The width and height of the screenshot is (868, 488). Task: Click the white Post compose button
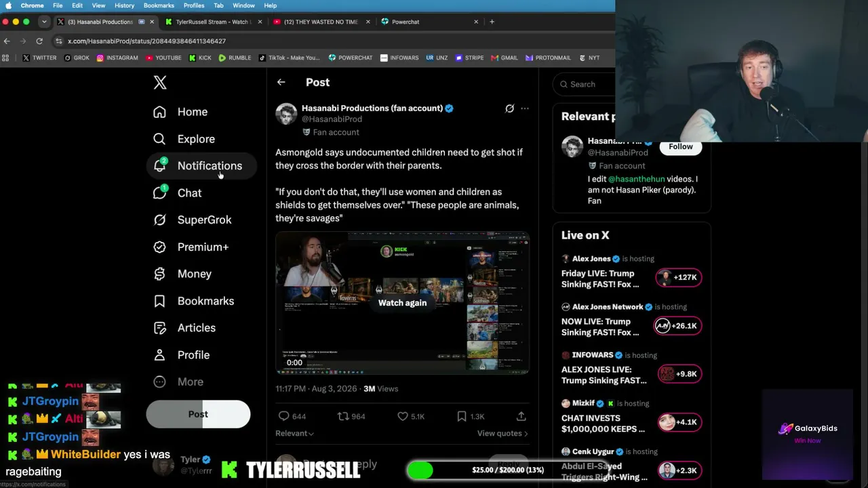198,414
